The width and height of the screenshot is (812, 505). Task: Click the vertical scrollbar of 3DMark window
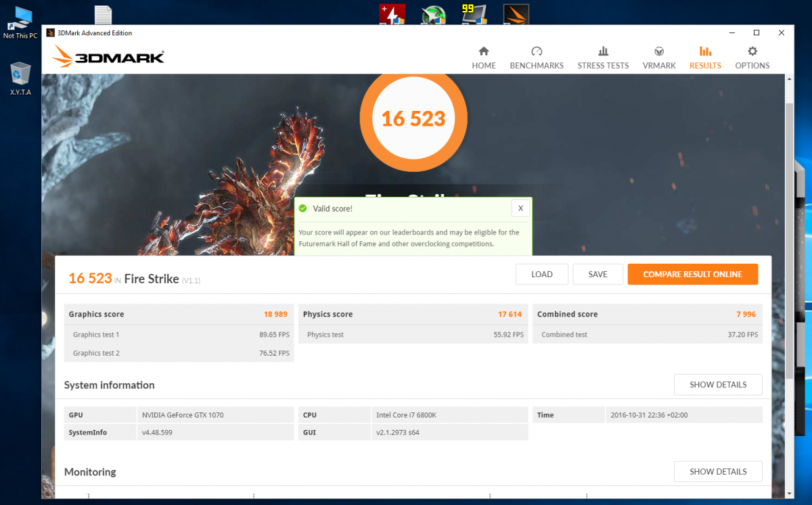point(789,241)
